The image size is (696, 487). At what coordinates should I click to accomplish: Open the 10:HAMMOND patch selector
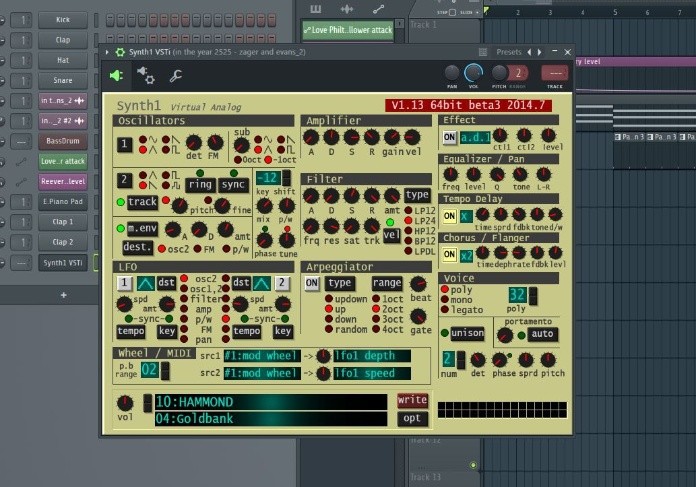coord(271,402)
